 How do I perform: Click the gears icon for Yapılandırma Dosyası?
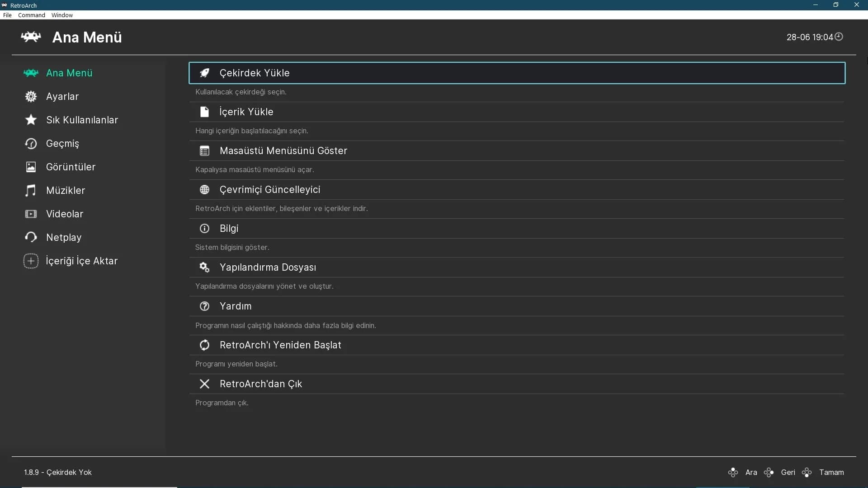pos(204,267)
